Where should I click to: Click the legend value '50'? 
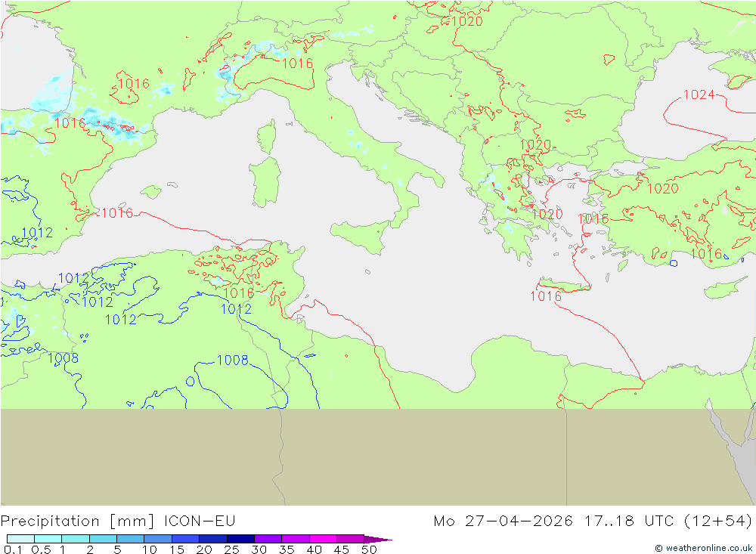click(x=369, y=549)
